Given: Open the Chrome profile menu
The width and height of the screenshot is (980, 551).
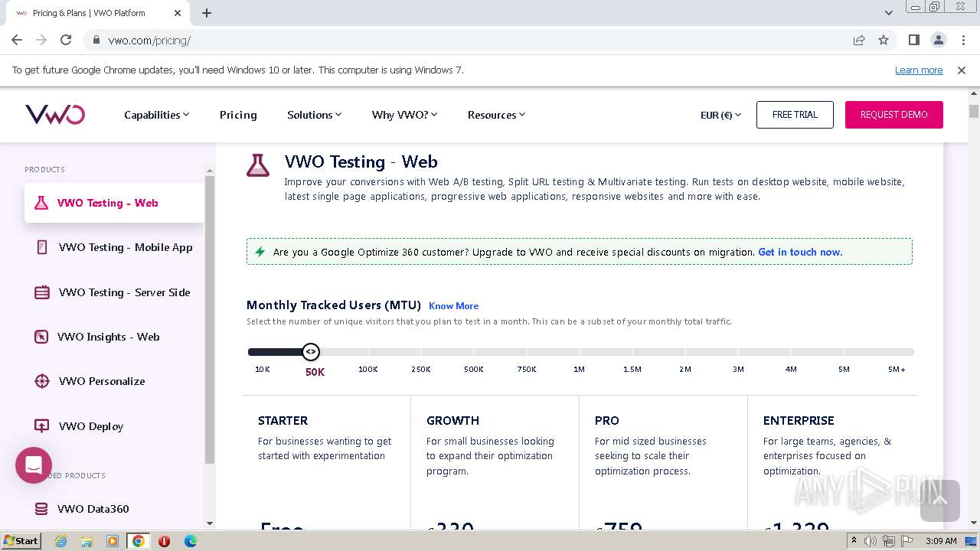Looking at the screenshot, I should click(x=939, y=40).
